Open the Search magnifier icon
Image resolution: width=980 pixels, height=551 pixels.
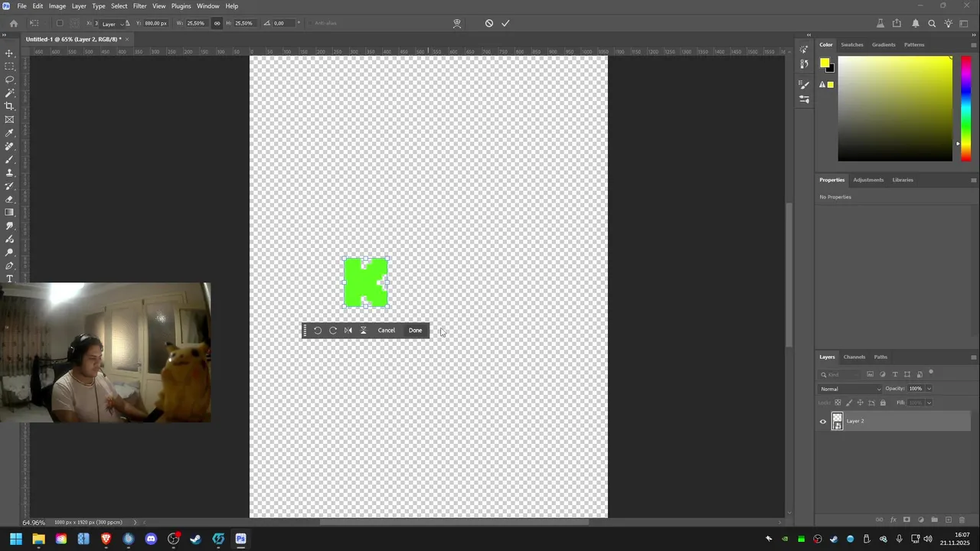(x=932, y=24)
